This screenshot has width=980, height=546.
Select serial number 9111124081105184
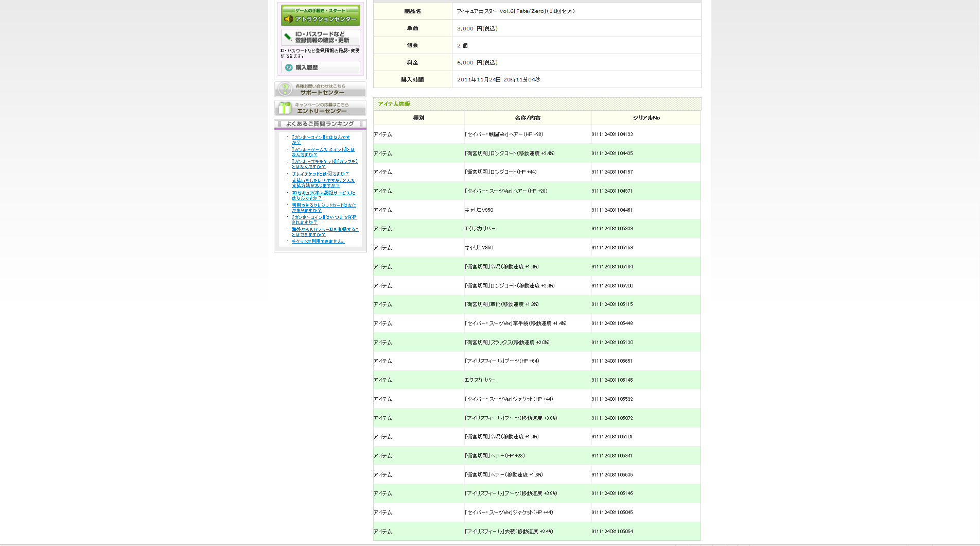[612, 266]
